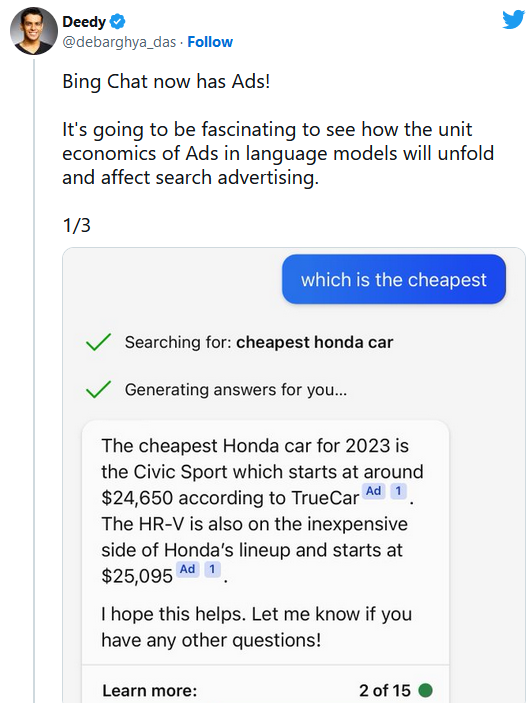
Task: Click the green dot next to 2 of 15
Action: [x=425, y=690]
